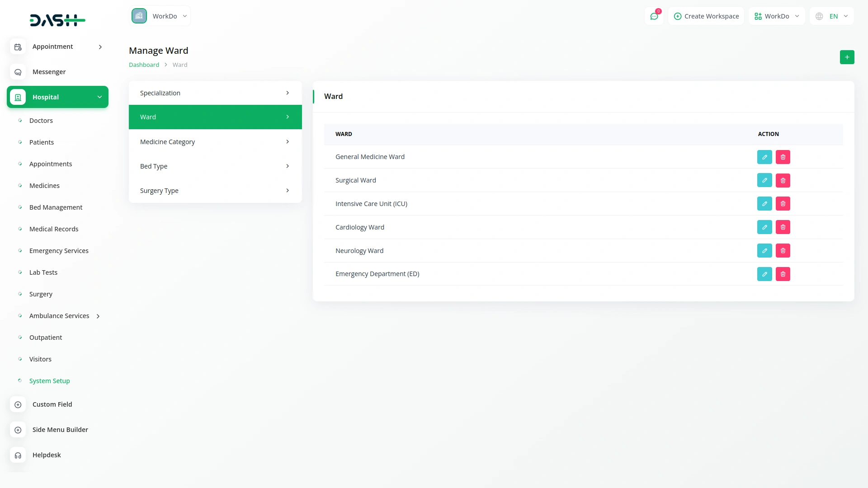This screenshot has height=488, width=868.
Task: Click the Helpdesk headset icon
Action: click(x=18, y=455)
